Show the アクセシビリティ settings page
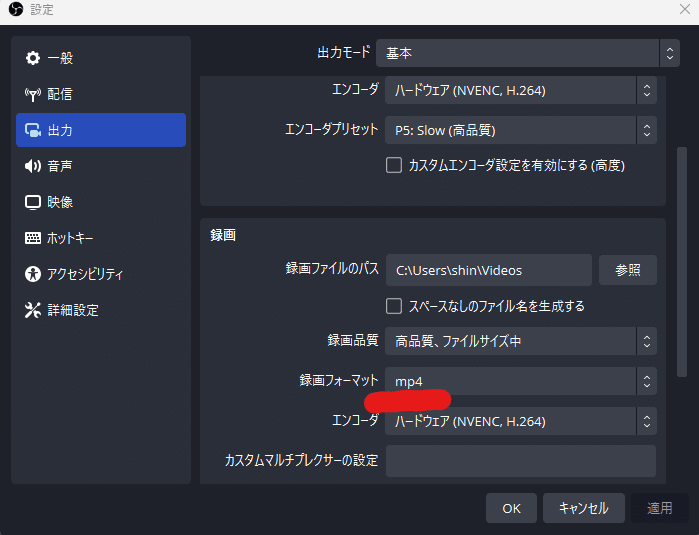Image resolution: width=699 pixels, height=535 pixels. (x=101, y=274)
